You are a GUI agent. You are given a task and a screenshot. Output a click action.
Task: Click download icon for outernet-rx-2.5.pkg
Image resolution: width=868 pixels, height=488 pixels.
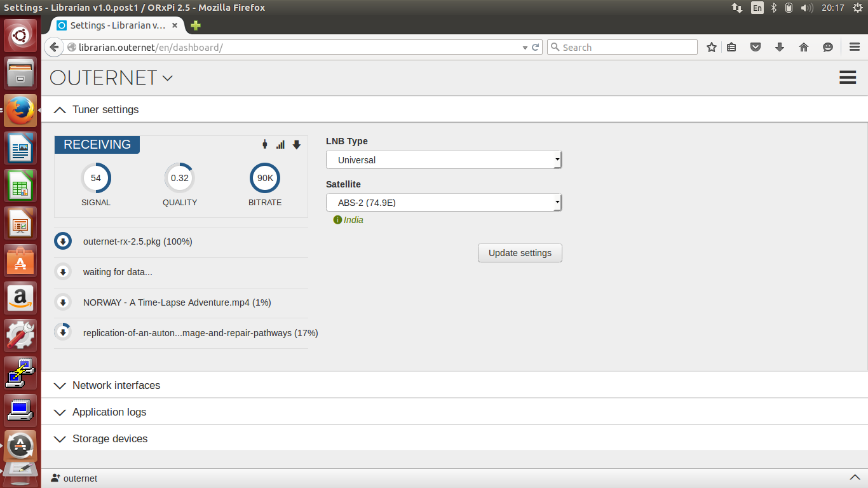click(x=63, y=241)
